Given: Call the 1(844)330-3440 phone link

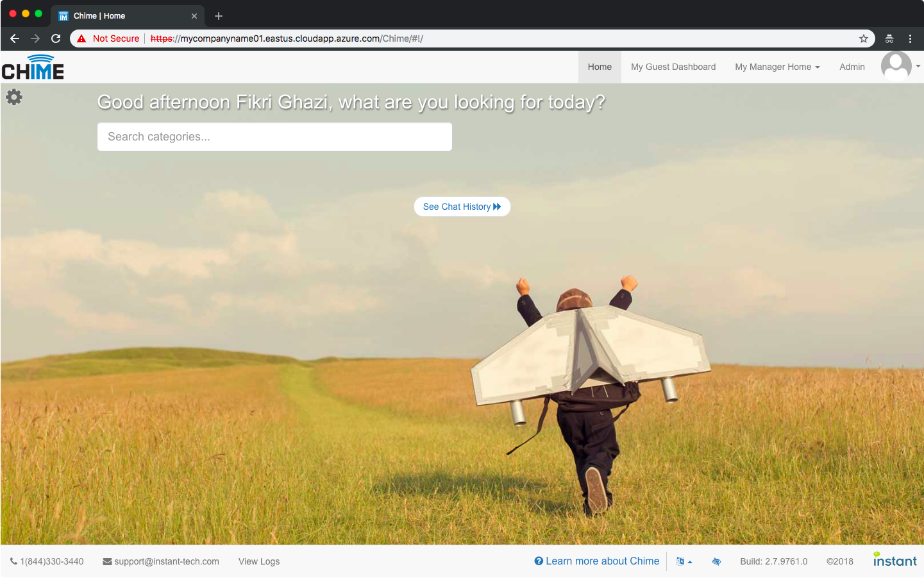Looking at the screenshot, I should tap(47, 561).
